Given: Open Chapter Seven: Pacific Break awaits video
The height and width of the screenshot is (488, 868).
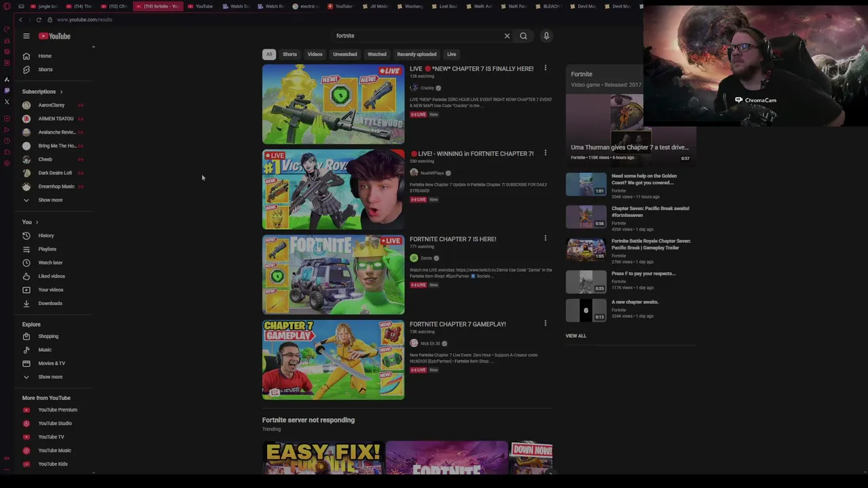Looking at the screenshot, I should point(631,218).
